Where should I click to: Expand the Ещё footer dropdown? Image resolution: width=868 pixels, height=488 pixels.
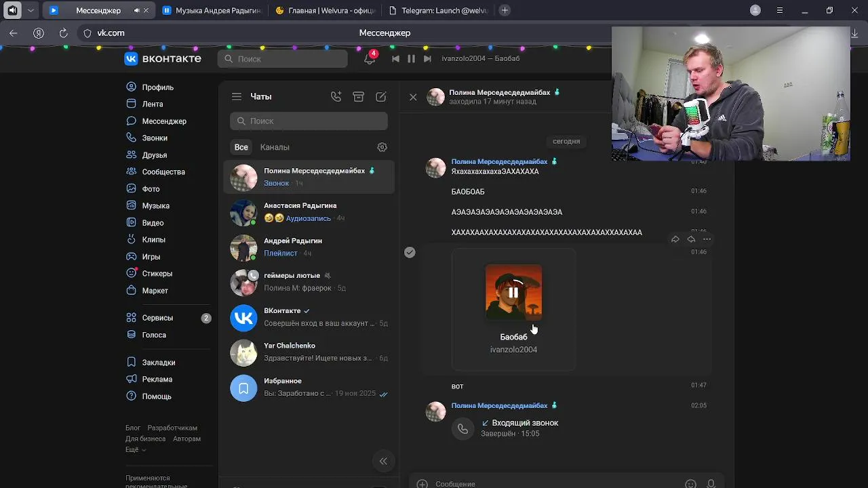[136, 449]
